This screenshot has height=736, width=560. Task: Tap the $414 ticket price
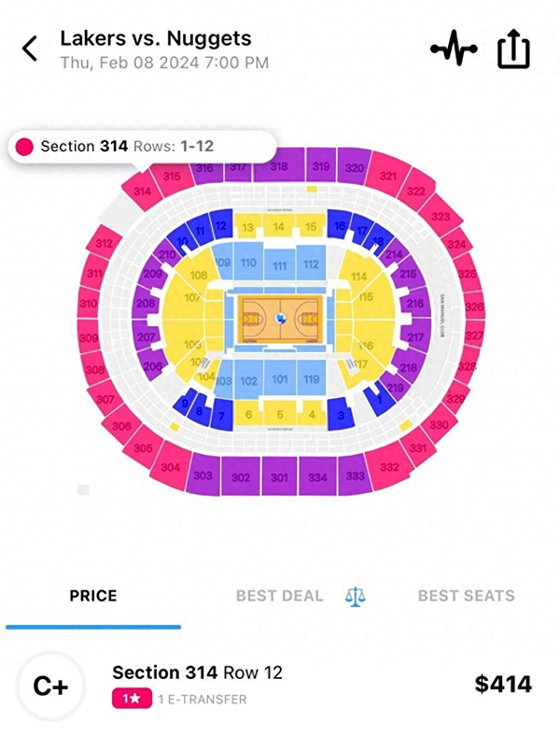pos(503,684)
